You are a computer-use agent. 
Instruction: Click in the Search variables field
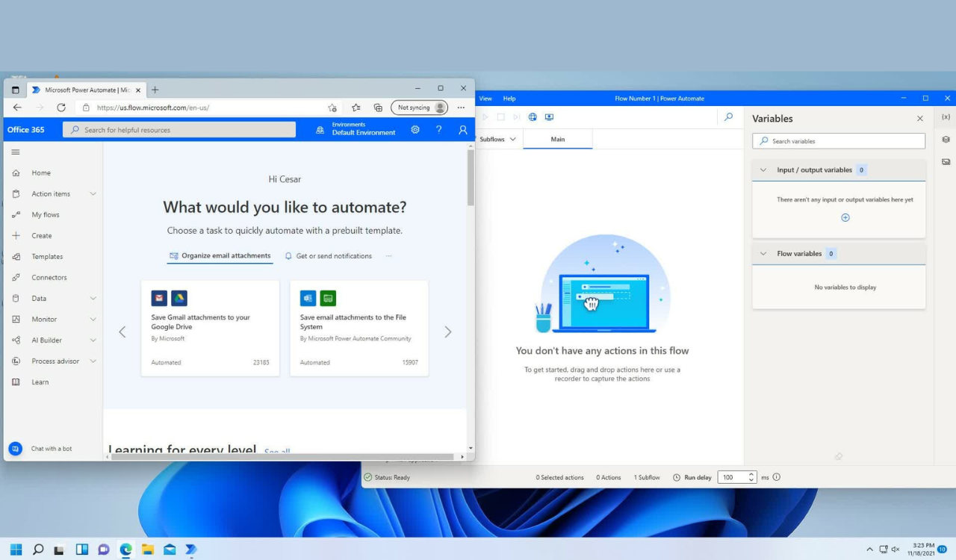(x=839, y=141)
